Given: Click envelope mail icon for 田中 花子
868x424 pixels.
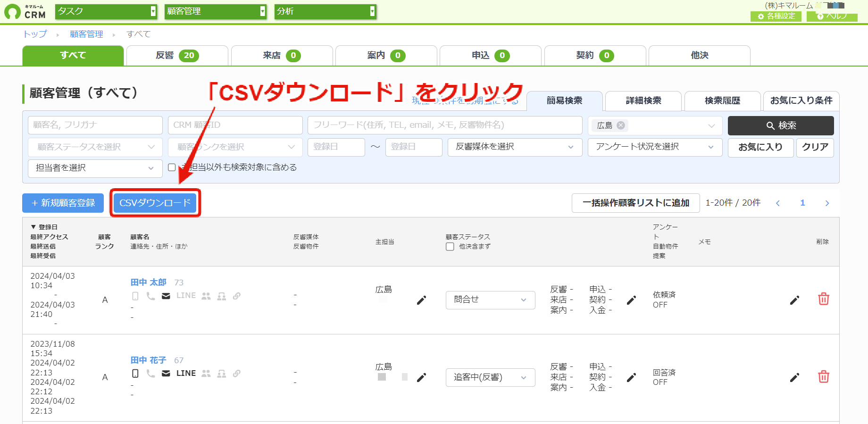Looking at the screenshot, I should click(x=166, y=374).
